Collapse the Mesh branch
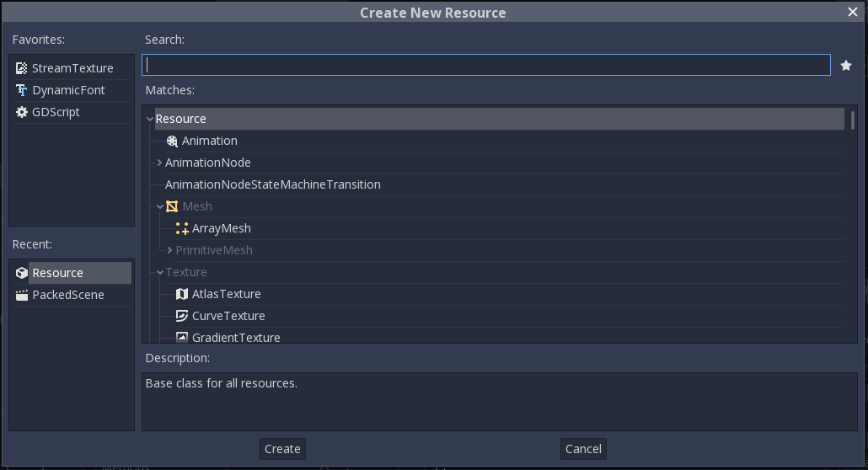The image size is (868, 470). (160, 206)
